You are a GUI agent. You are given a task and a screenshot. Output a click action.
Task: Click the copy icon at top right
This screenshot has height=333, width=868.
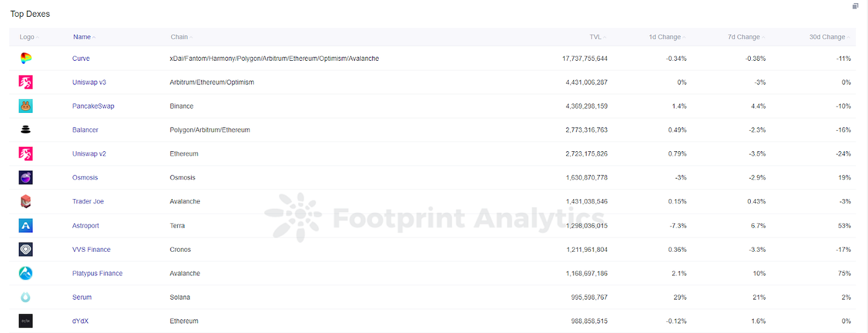pyautogui.click(x=856, y=6)
